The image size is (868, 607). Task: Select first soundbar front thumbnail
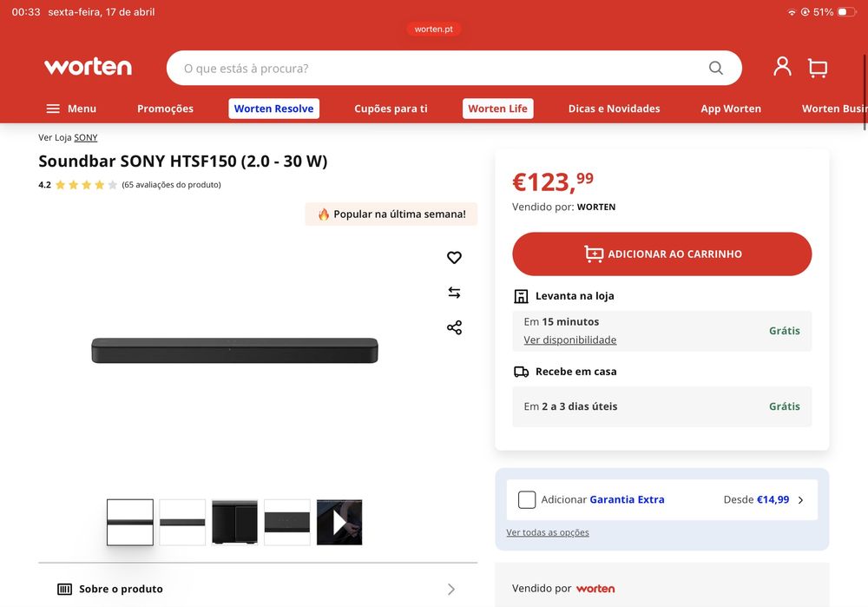tap(130, 522)
